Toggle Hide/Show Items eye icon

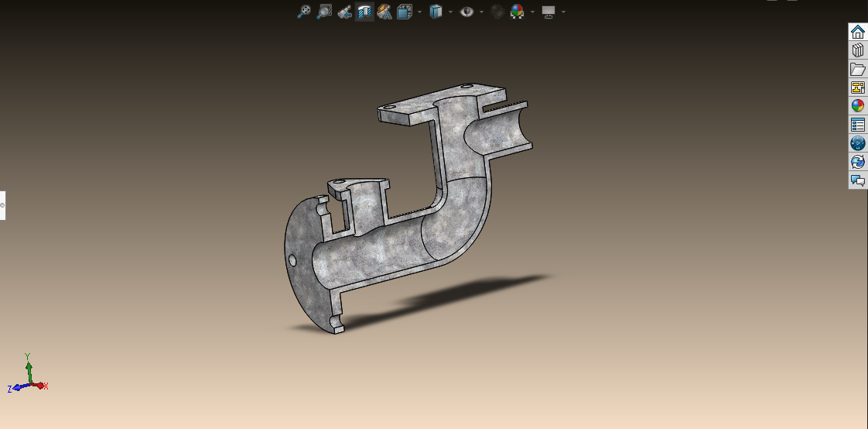[466, 12]
